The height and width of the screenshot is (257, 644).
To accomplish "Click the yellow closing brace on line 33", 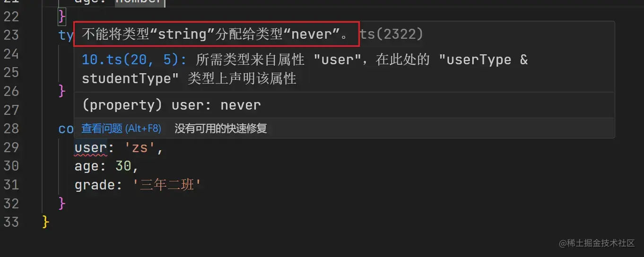I will pos(45,222).
